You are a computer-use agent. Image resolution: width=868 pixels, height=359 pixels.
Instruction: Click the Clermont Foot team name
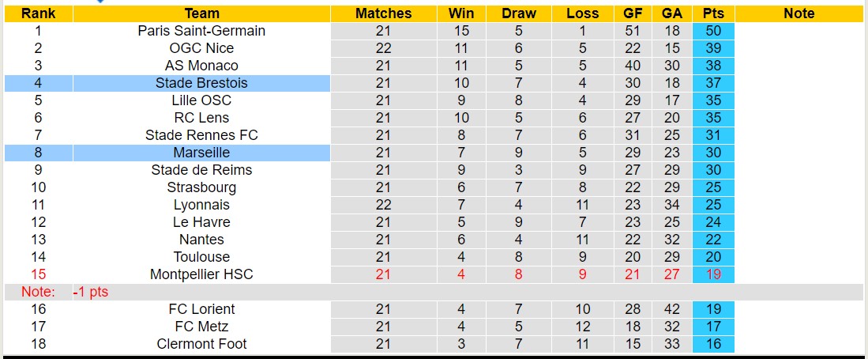point(201,344)
